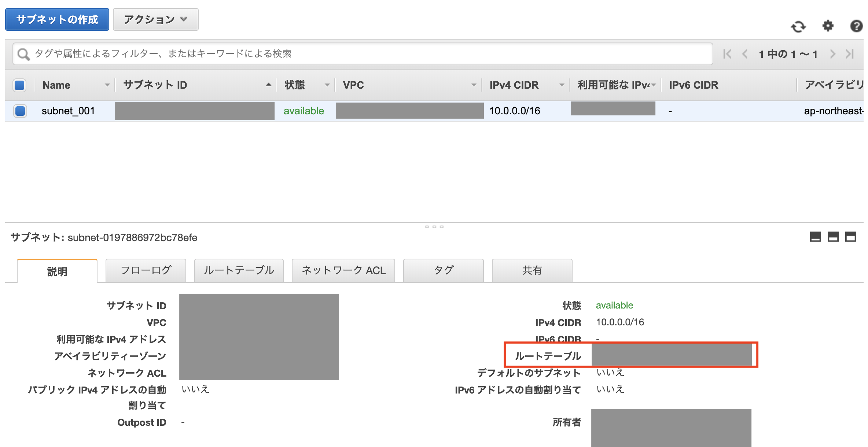This screenshot has width=868, height=447.
Task: Toggle the select-all header checkbox
Action: coord(19,85)
